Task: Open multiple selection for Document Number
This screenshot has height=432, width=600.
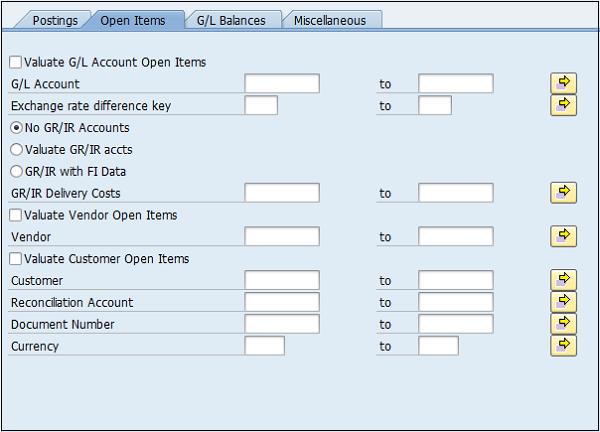Action: (563, 324)
